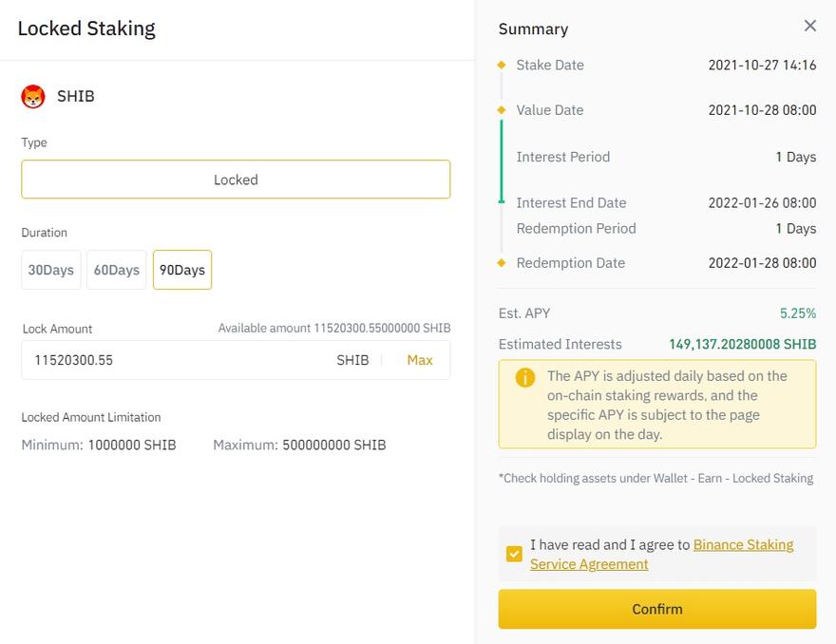Viewport: 836px width, 644px height.
Task: Open the Binance Staking Service Agreement link
Action: click(743, 545)
